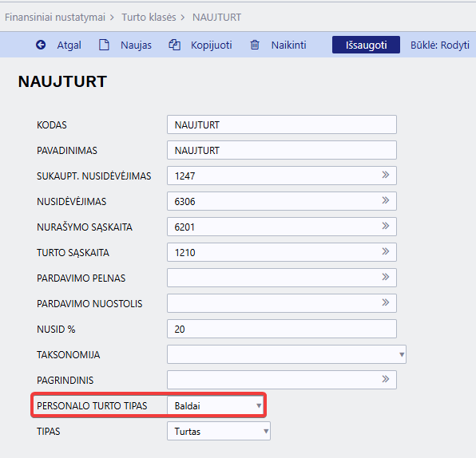
Task: Click the NUSID % label
Action: [x=56, y=330]
